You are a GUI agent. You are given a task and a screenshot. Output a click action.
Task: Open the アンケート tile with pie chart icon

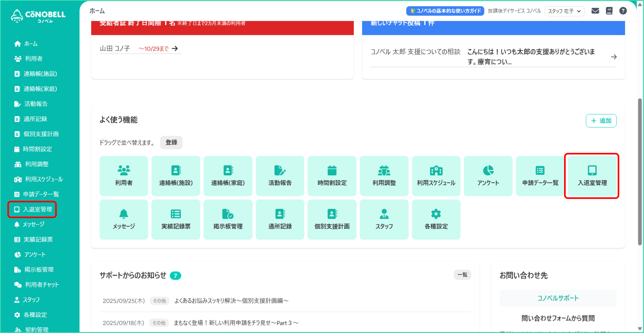click(x=488, y=176)
